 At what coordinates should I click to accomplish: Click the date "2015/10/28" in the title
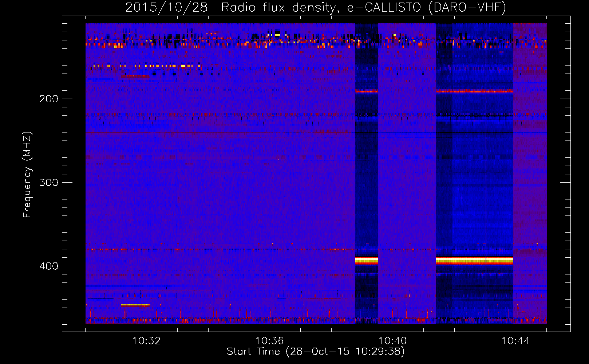(167, 8)
